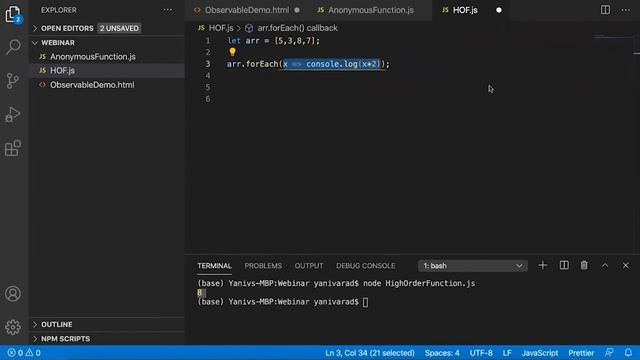Click line number 1 in the gutter
The image size is (640, 360).
tap(208, 40)
